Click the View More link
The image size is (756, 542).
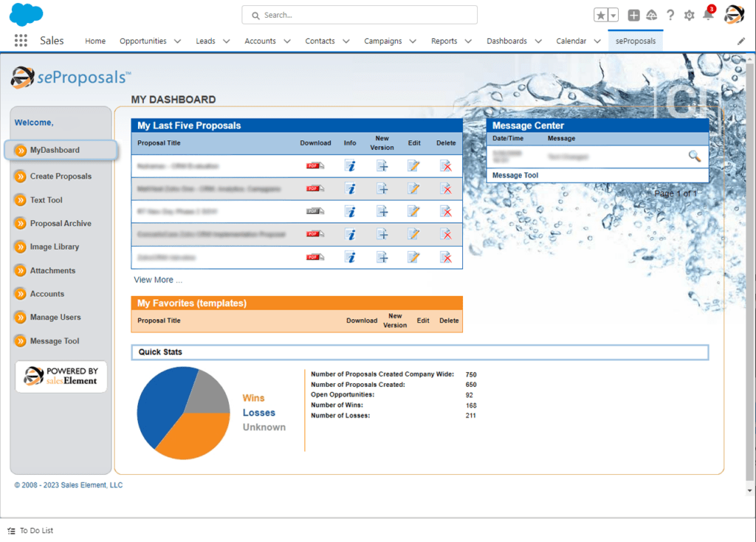tap(157, 280)
